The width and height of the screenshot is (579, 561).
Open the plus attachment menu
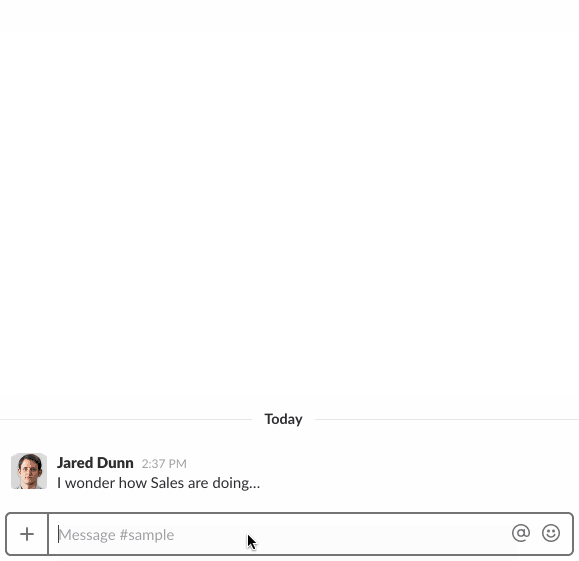coord(27,534)
